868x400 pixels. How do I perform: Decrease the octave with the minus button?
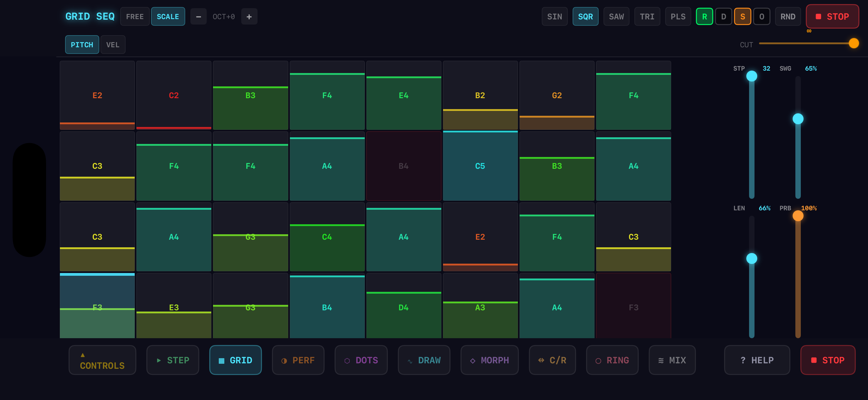[x=199, y=16]
